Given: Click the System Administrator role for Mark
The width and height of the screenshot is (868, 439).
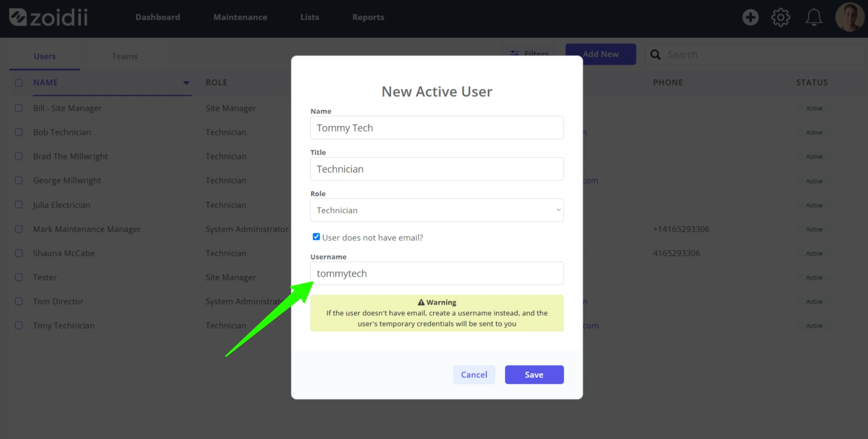Looking at the screenshot, I should pyautogui.click(x=247, y=229).
